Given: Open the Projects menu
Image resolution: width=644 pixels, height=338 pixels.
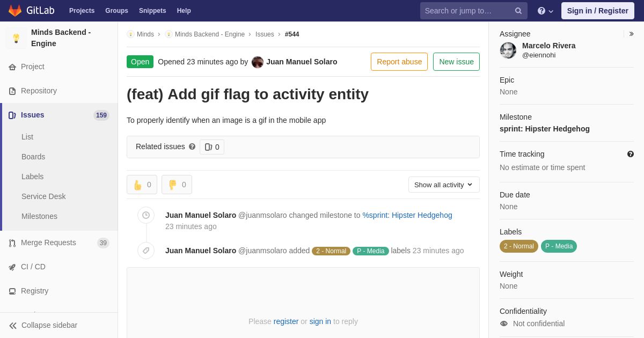Looking at the screenshot, I should pyautogui.click(x=82, y=11).
